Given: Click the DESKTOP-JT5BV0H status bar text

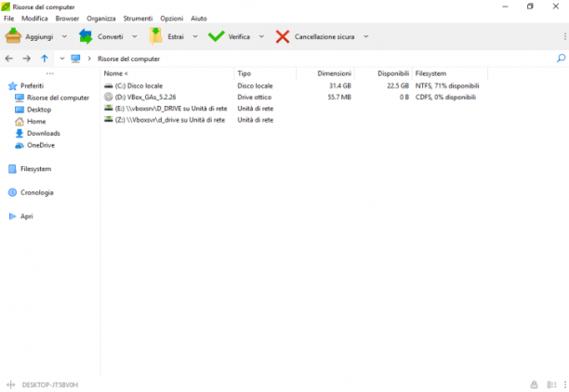Looking at the screenshot, I should tap(50, 385).
